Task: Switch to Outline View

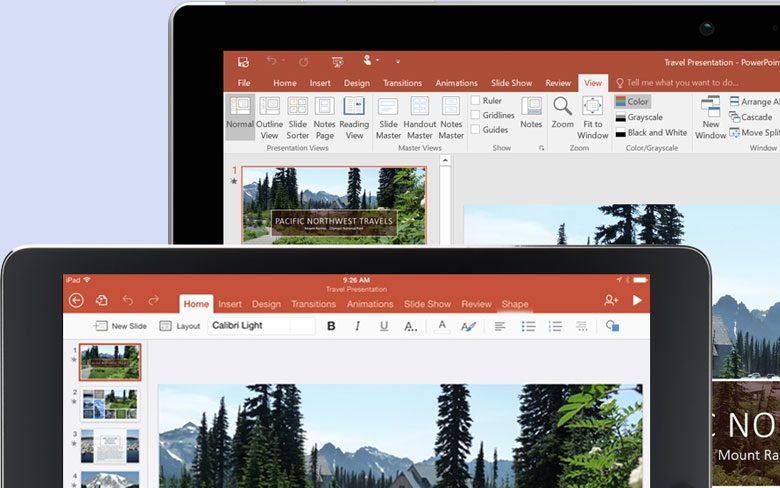Action: tap(270, 118)
